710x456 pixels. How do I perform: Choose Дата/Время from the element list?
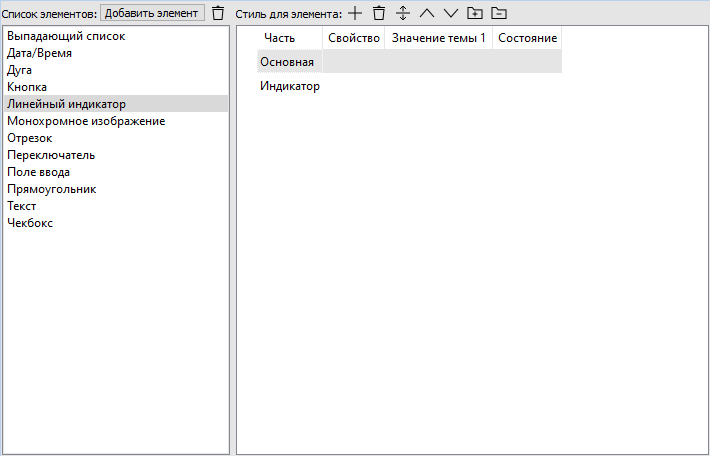39,53
